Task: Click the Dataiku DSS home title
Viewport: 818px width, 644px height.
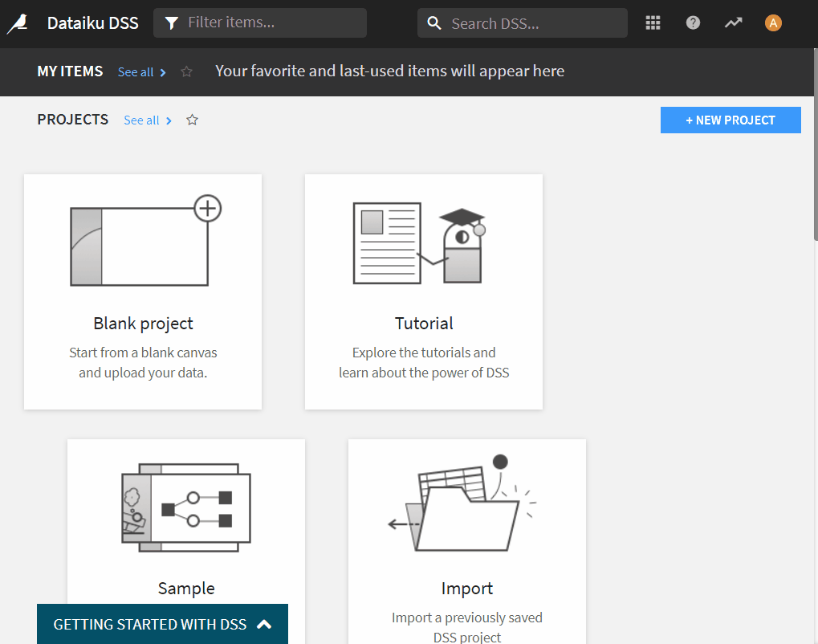Action: (93, 23)
